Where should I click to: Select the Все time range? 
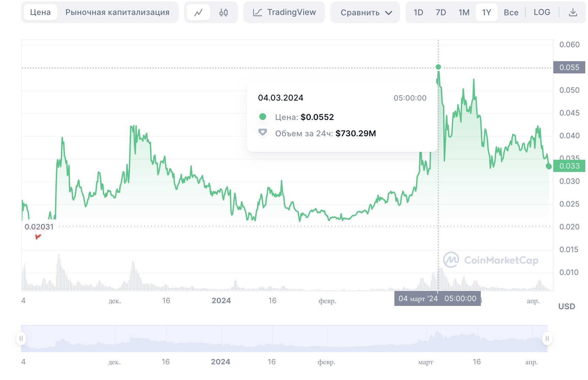pos(511,13)
